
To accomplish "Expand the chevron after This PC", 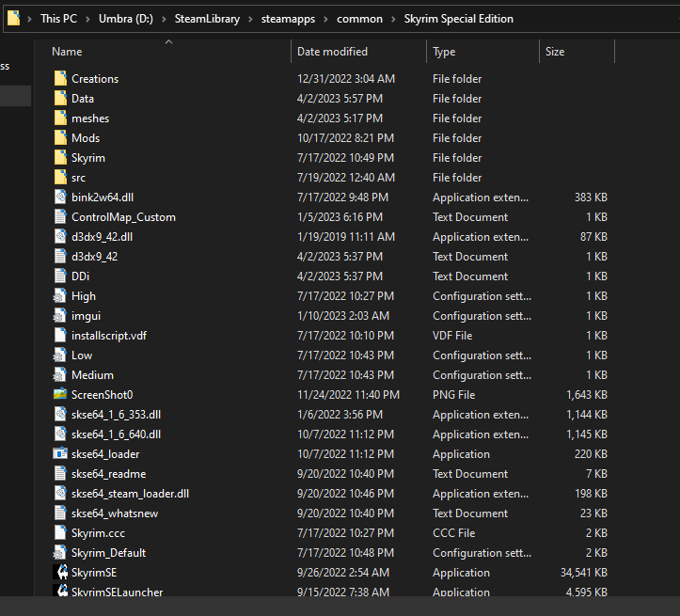I will [87, 19].
